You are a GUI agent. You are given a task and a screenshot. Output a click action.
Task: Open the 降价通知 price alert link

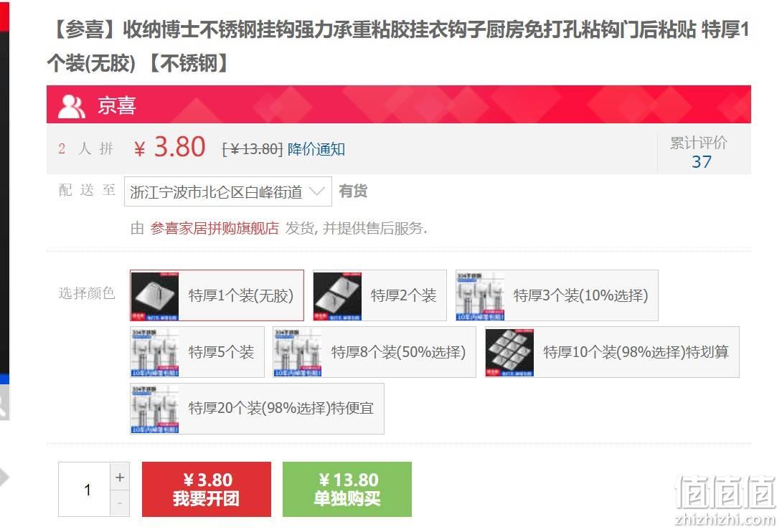(x=316, y=149)
